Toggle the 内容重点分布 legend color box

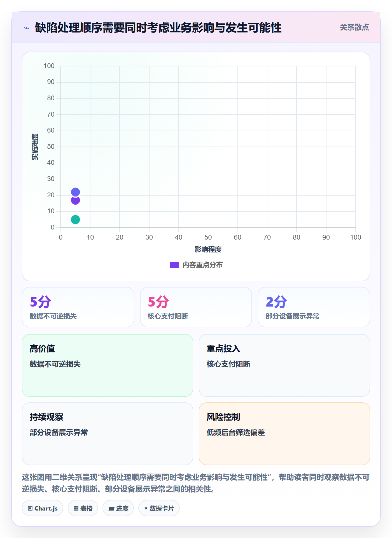coord(174,265)
